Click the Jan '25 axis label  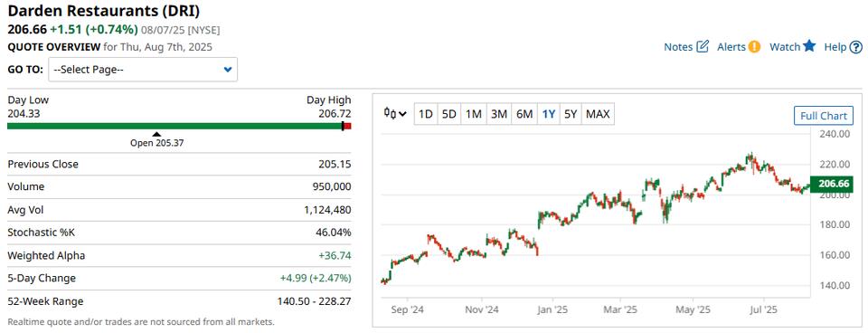[552, 310]
